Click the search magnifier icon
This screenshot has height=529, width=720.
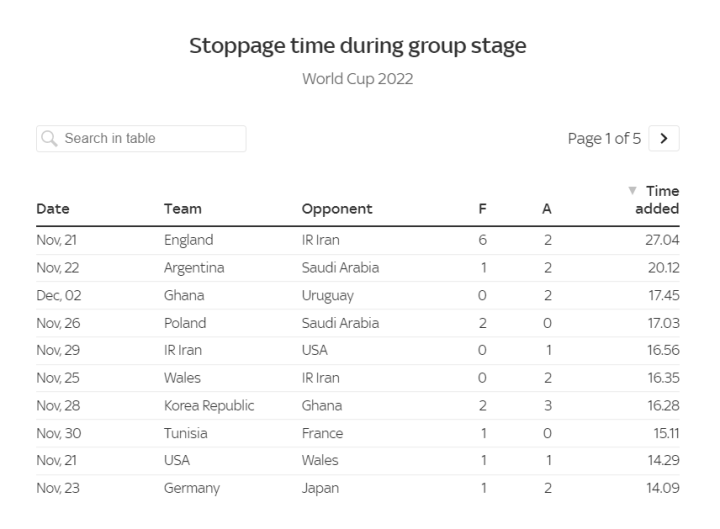coord(51,139)
